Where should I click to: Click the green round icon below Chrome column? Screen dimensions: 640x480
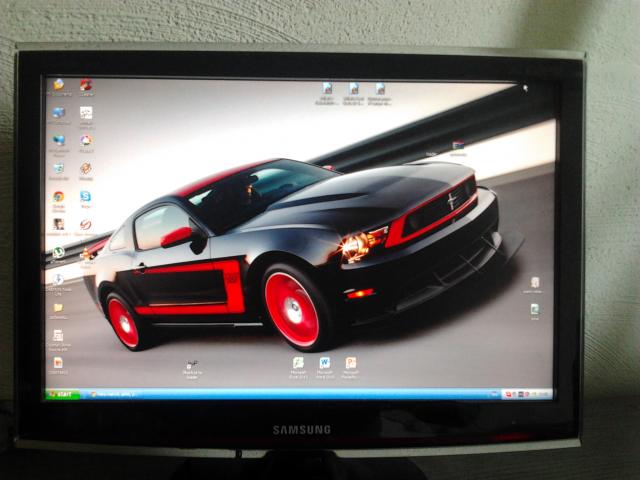(59, 252)
